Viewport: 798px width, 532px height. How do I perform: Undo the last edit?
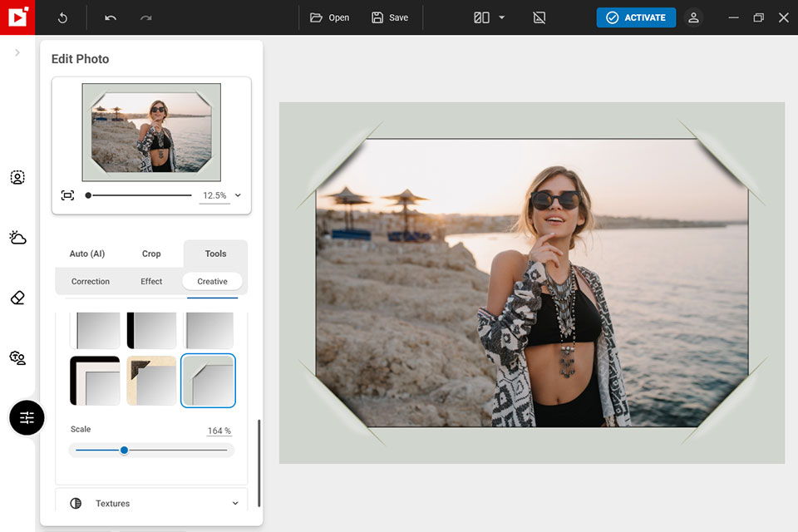point(111,17)
